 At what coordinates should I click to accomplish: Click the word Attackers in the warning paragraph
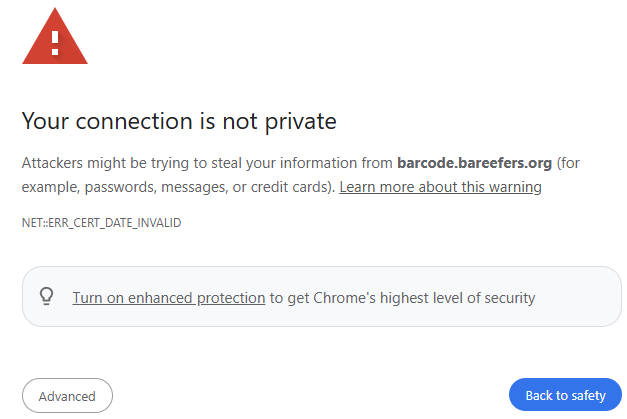tap(52, 163)
